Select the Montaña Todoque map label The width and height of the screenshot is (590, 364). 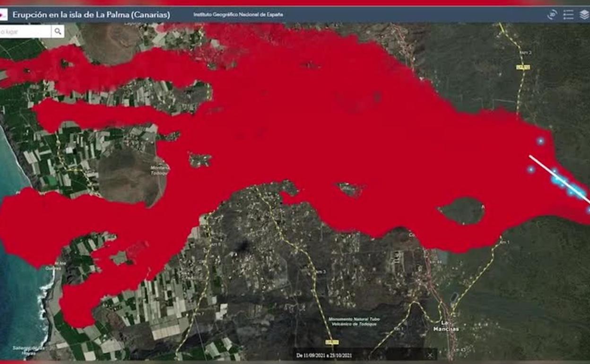tap(160, 170)
